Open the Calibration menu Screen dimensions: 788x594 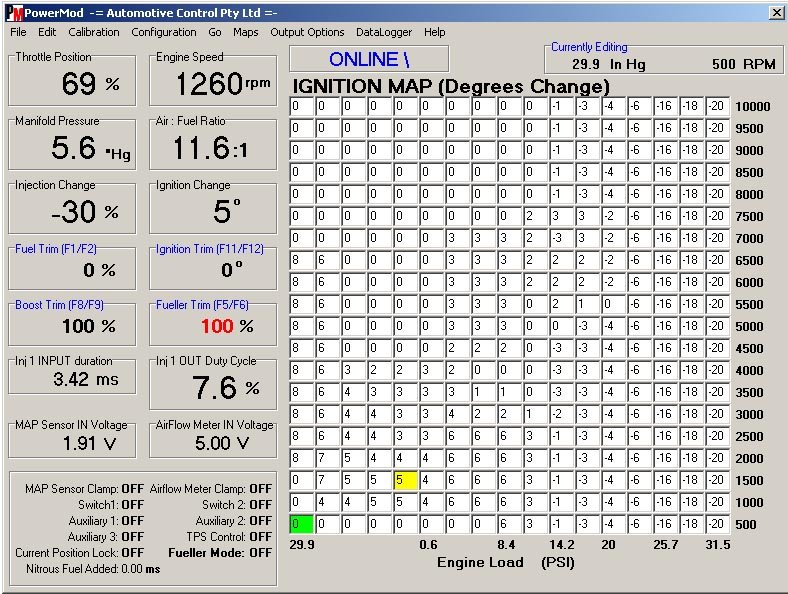tap(94, 32)
